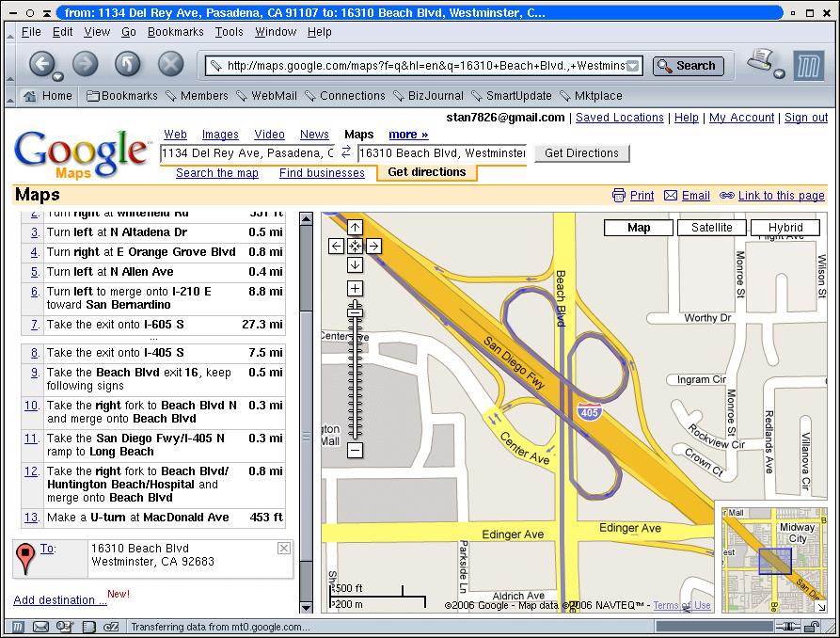The width and height of the screenshot is (840, 638).
Task: Click the Print icon in the browser toolbar
Action: (761, 60)
